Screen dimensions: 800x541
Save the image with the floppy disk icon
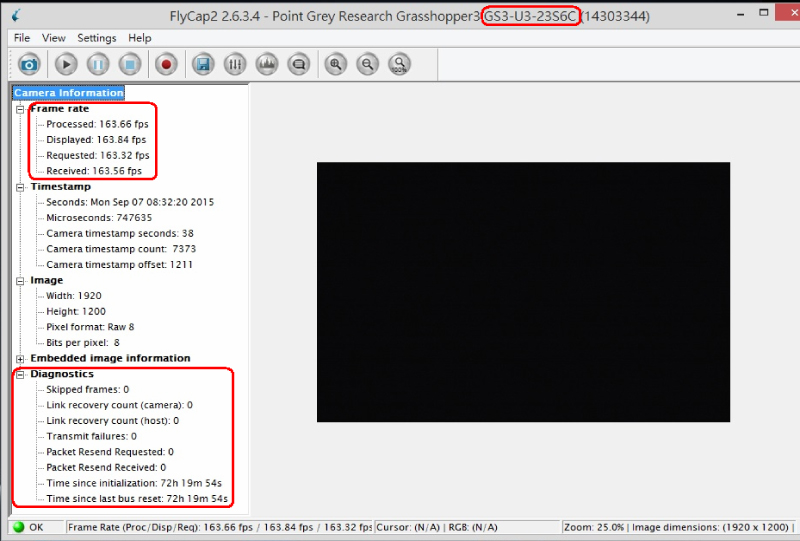tap(203, 64)
